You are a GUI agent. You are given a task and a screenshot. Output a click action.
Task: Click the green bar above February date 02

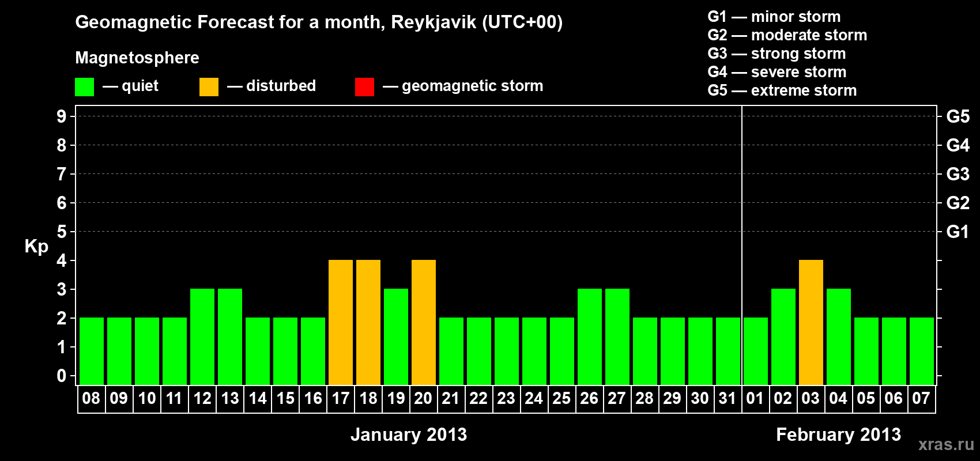tap(783, 337)
